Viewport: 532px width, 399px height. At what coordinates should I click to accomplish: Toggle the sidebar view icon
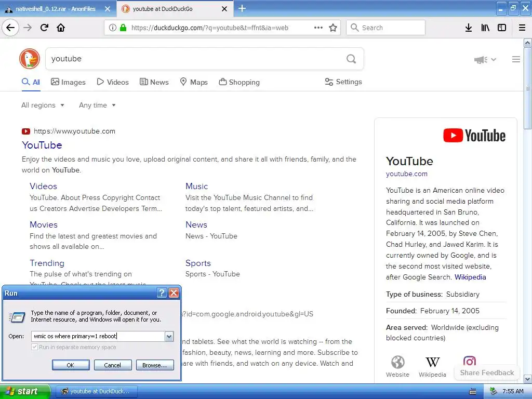point(502,28)
